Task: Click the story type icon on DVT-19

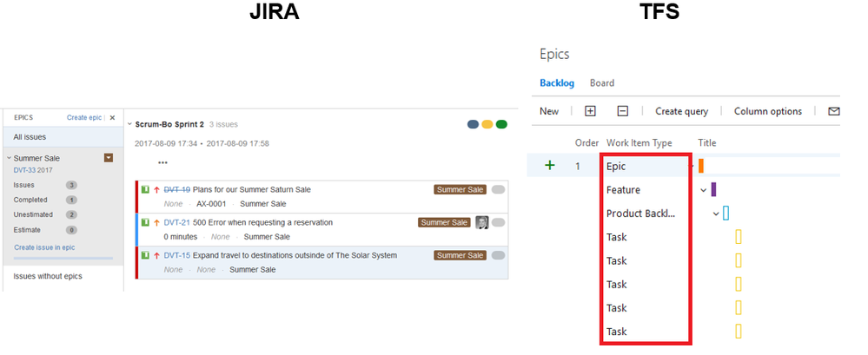Action: [x=146, y=190]
